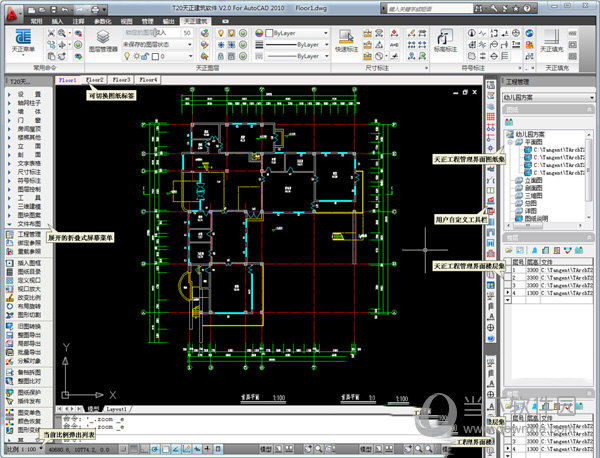Open the 比例 1:100 scale list
Viewport: 600px width, 458px height.
(x=23, y=449)
